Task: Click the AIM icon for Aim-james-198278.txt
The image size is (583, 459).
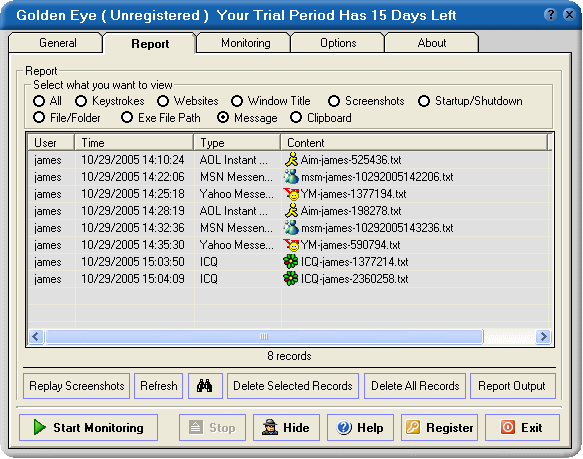Action: point(292,211)
